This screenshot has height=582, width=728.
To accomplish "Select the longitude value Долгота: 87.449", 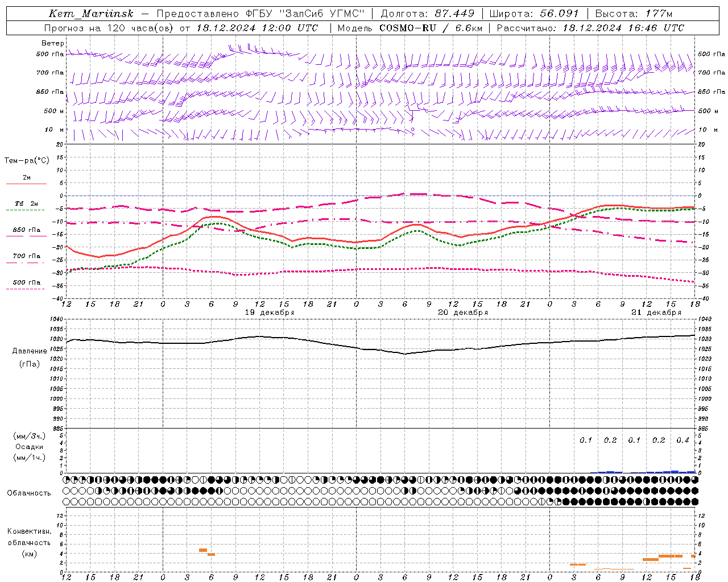I will click(x=427, y=14).
